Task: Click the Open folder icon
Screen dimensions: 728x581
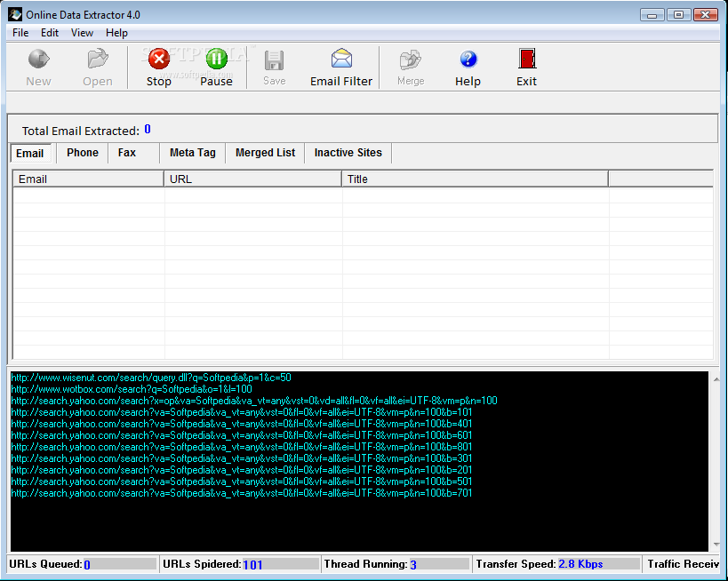Action: tap(98, 59)
